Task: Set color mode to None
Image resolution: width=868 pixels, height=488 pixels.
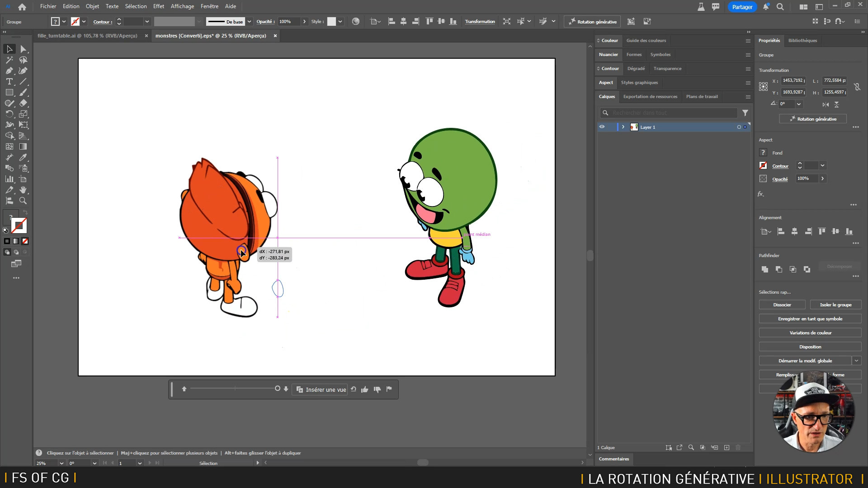Action: coord(25,241)
